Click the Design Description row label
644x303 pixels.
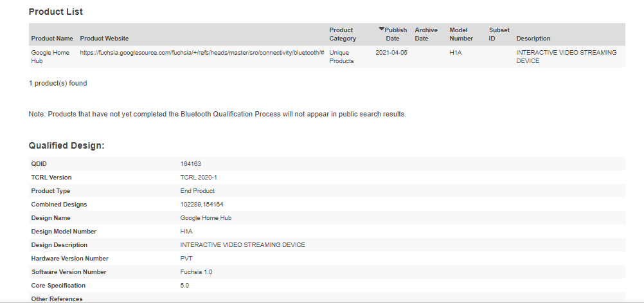coord(59,246)
